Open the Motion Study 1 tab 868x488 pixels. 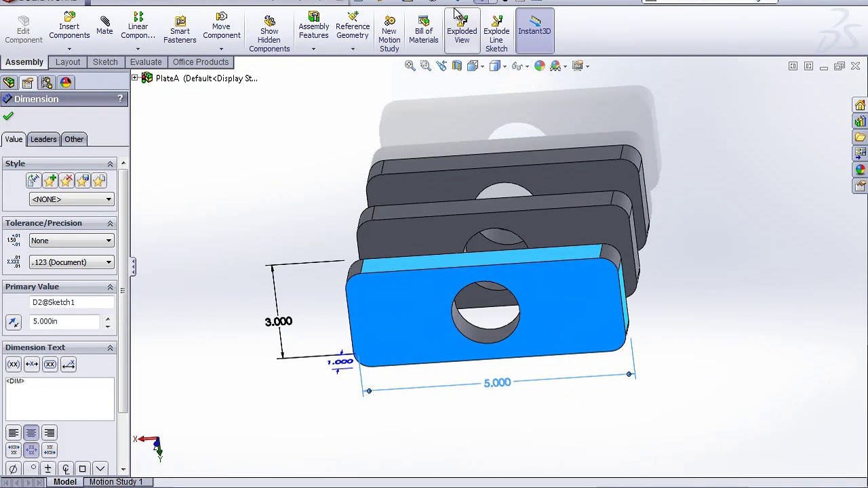click(116, 482)
